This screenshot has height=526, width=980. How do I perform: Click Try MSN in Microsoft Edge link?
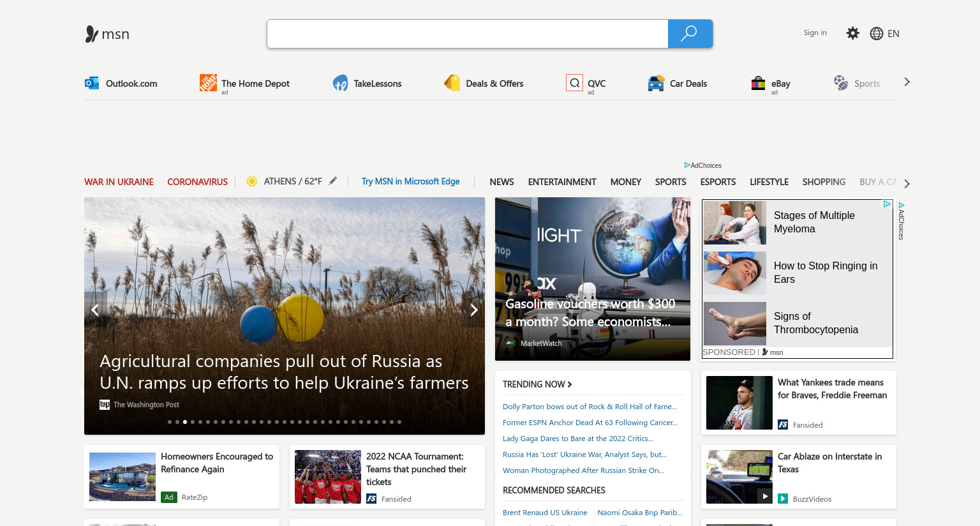tap(410, 181)
